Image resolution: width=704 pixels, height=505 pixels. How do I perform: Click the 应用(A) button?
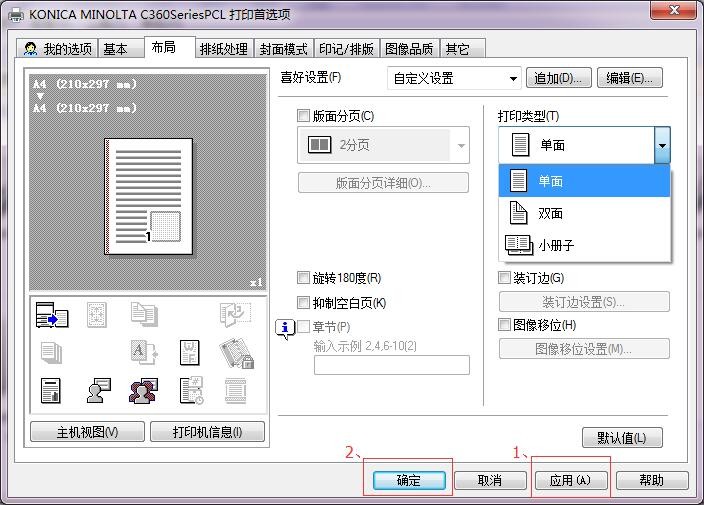570,481
